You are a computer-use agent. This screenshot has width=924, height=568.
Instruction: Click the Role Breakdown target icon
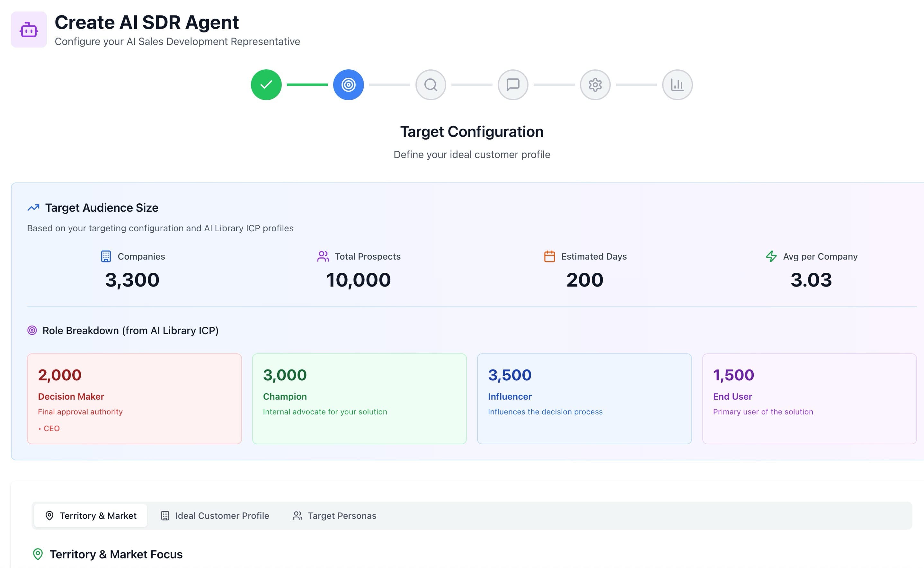[33, 330]
